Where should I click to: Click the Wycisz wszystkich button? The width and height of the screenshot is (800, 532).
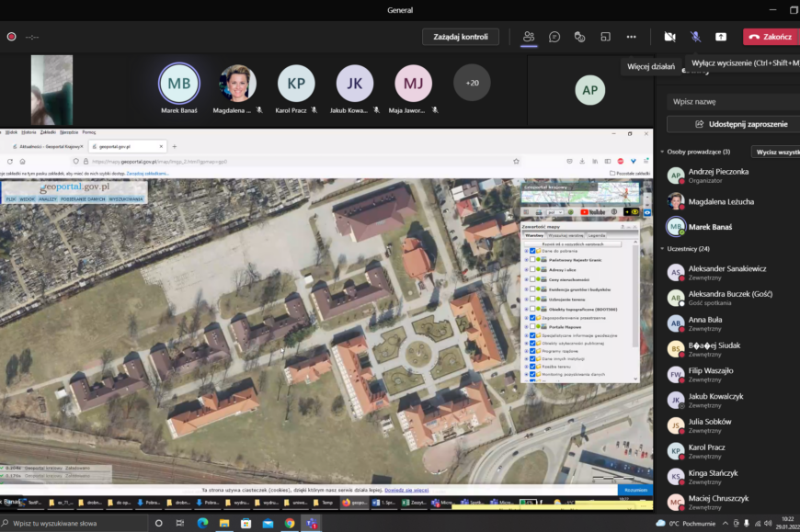pos(776,152)
